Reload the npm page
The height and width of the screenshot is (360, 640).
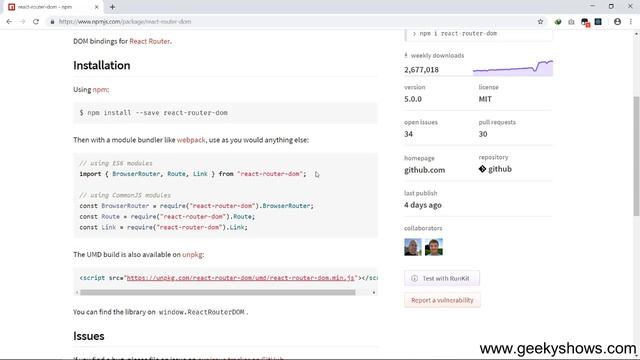tap(36, 22)
